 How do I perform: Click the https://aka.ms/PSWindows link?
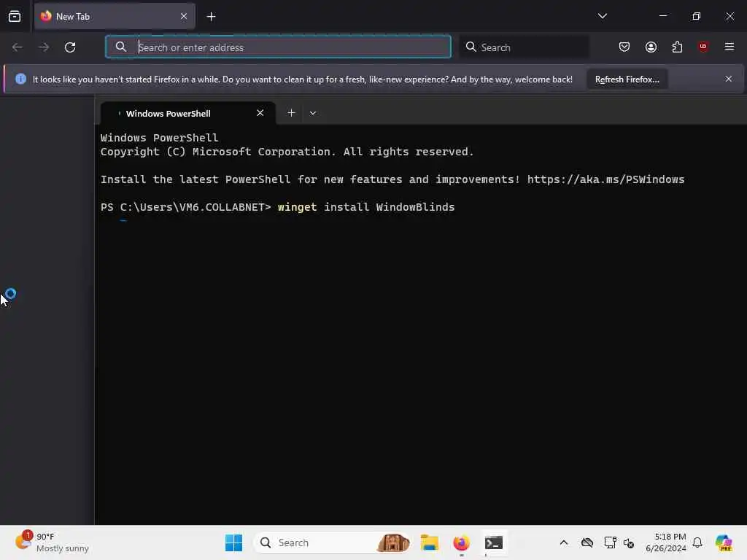coord(605,179)
